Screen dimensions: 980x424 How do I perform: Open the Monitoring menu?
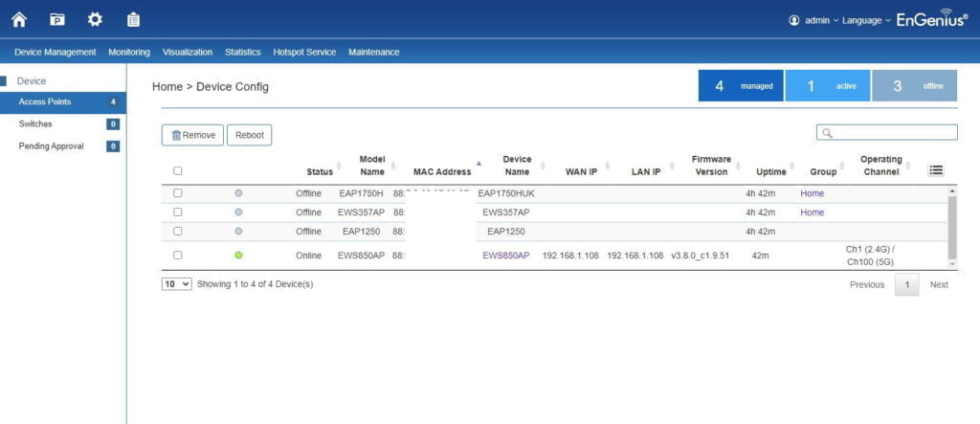click(x=129, y=52)
